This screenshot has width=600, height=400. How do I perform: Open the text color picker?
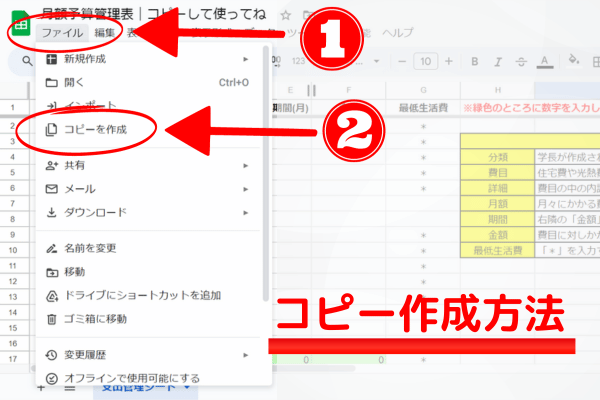[545, 62]
